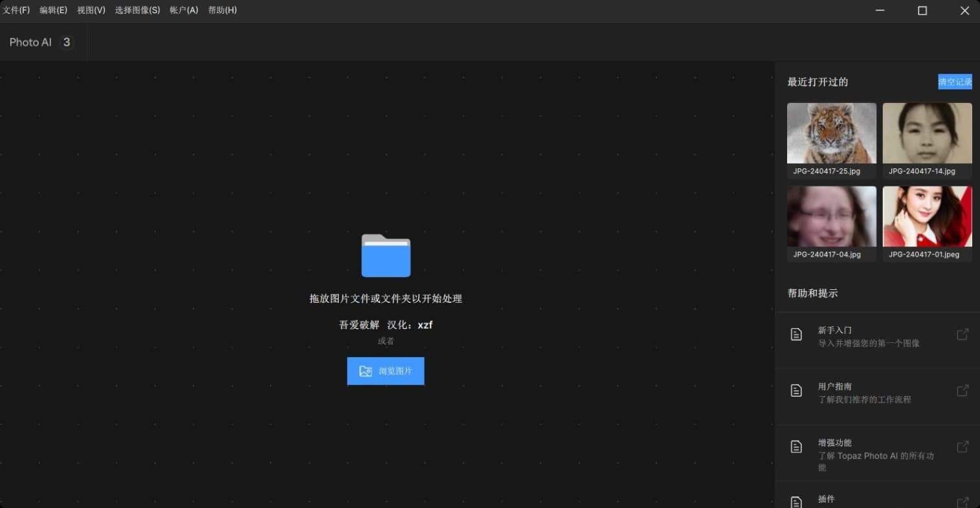Click the file name JPG-240417-25.jpg

827,171
